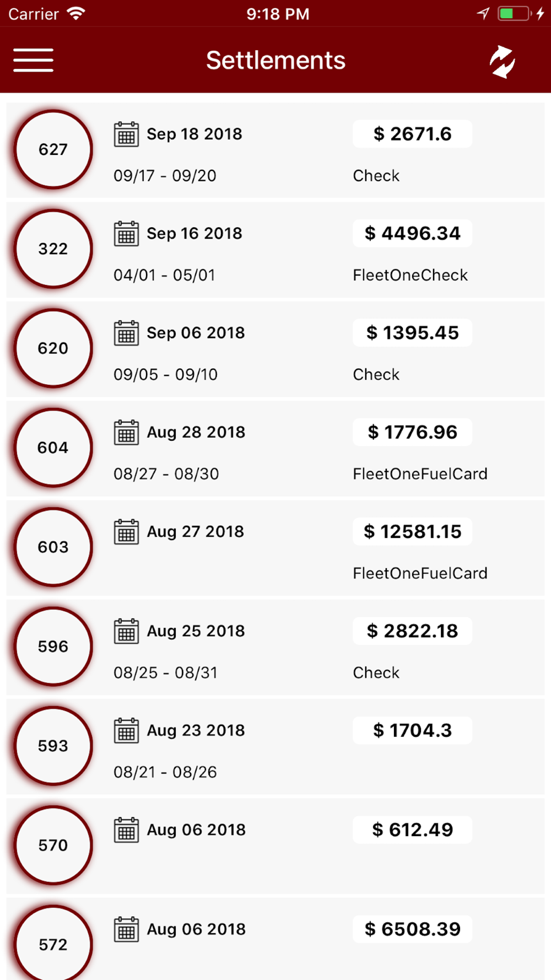Open the $ 2671.6 amount
This screenshot has width=551, height=980.
pos(412,134)
